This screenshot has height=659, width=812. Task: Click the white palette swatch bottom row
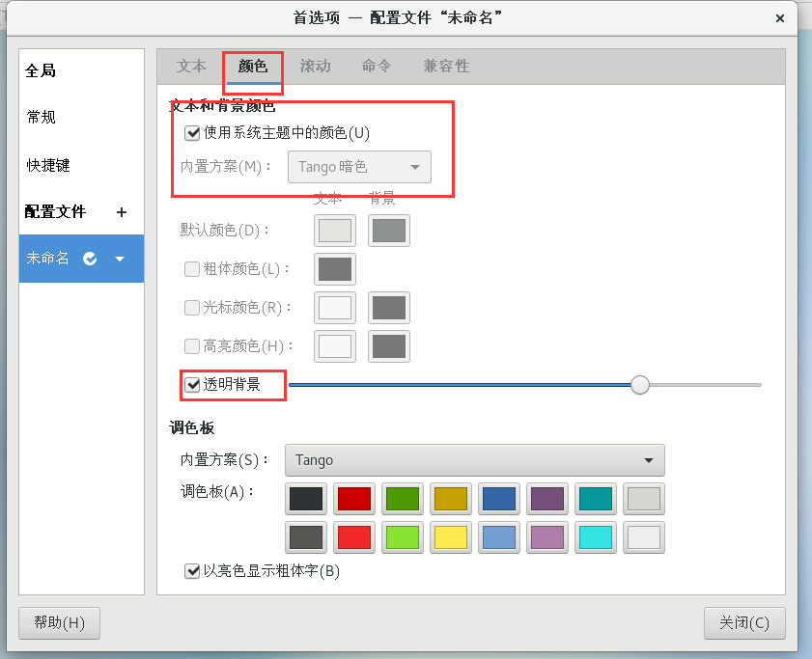644,537
